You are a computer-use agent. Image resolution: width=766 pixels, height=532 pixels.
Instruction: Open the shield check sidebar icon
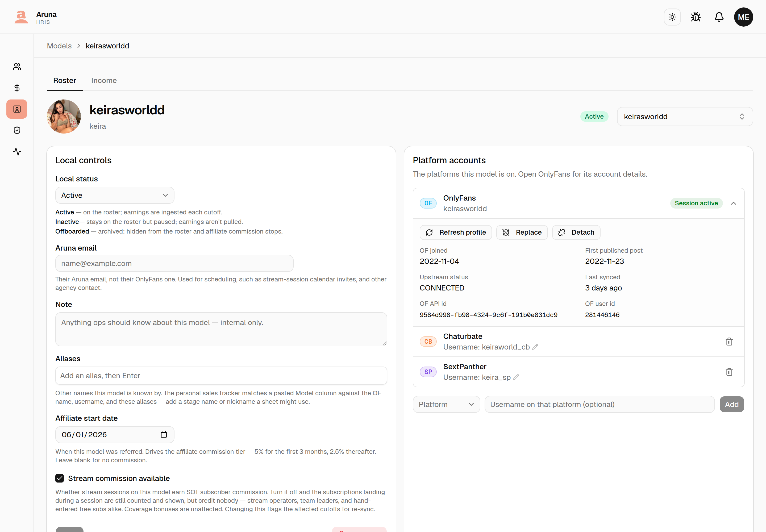(x=17, y=130)
